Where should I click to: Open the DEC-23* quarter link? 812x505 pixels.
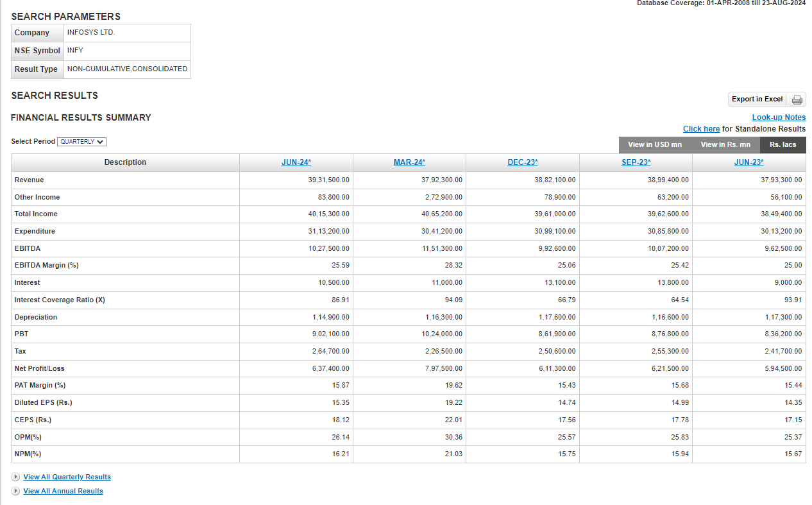[523, 162]
